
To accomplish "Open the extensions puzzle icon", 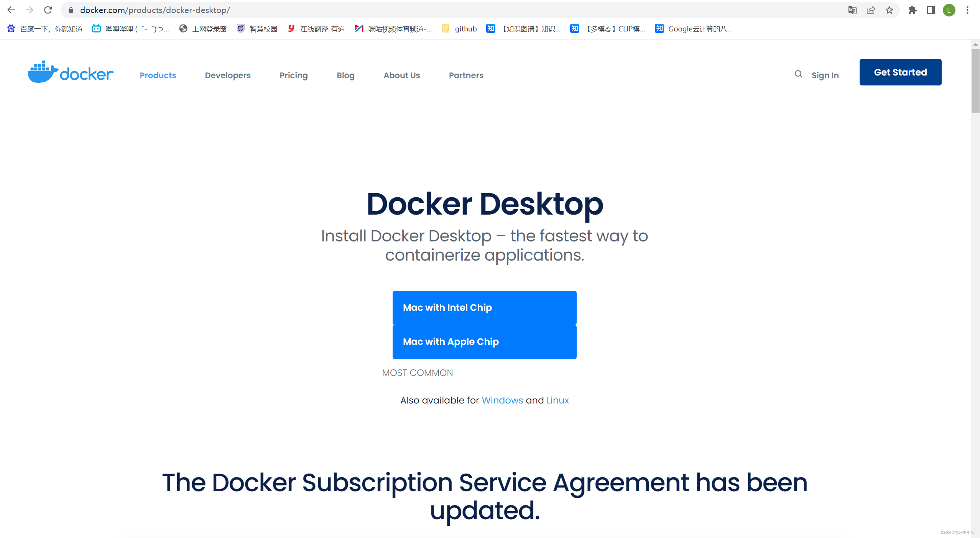I will click(912, 10).
